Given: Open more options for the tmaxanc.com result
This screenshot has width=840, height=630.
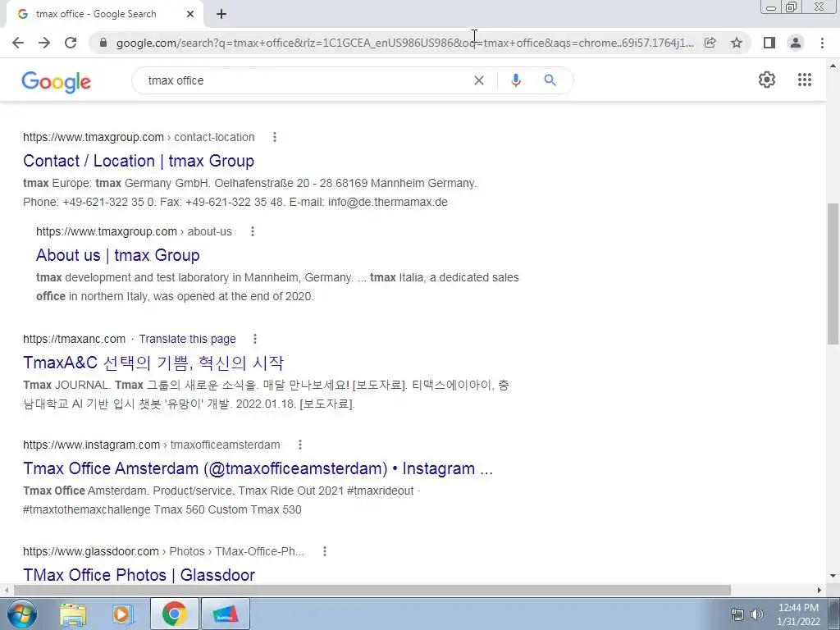Looking at the screenshot, I should 255,339.
